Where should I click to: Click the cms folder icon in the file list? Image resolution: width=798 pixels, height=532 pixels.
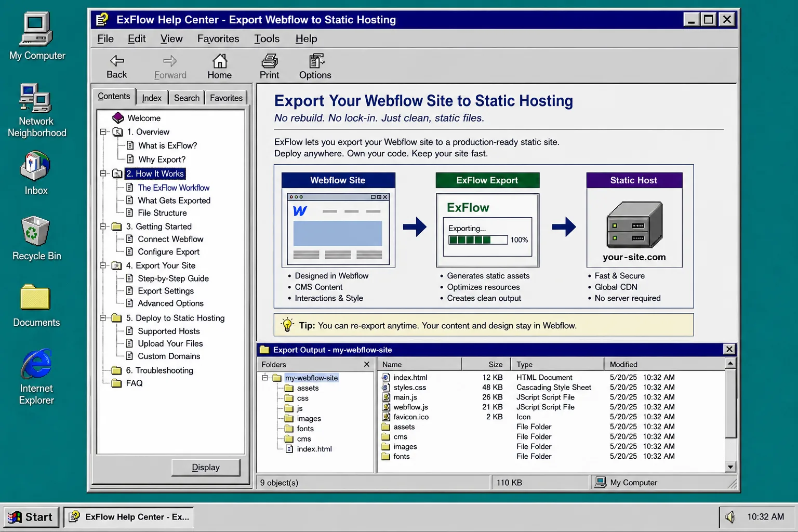click(385, 436)
